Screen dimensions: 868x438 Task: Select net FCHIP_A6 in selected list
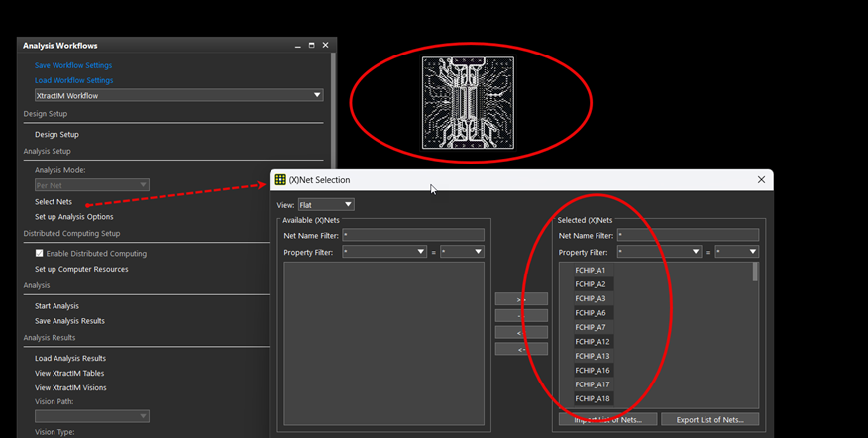pos(594,313)
